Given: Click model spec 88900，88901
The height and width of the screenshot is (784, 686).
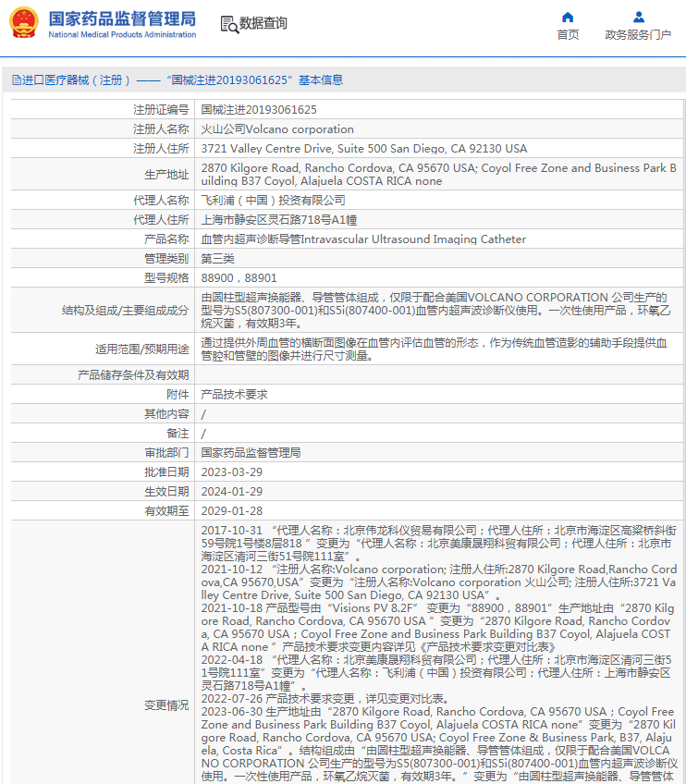Looking at the screenshot, I should click(x=239, y=278).
